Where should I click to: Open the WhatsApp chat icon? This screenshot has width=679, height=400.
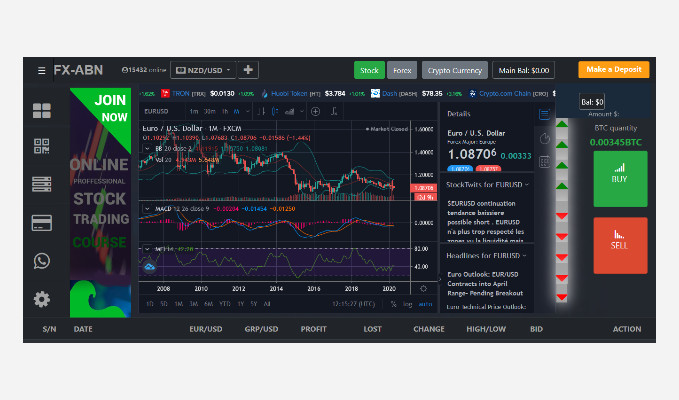tap(42, 261)
